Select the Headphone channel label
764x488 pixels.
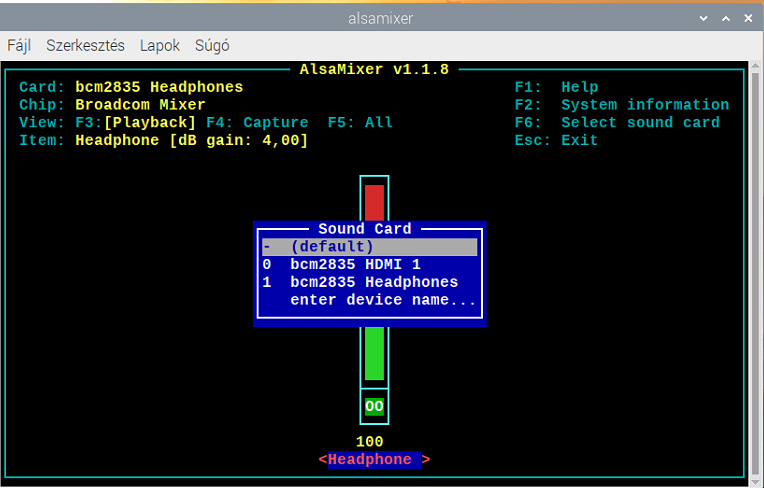point(374,459)
